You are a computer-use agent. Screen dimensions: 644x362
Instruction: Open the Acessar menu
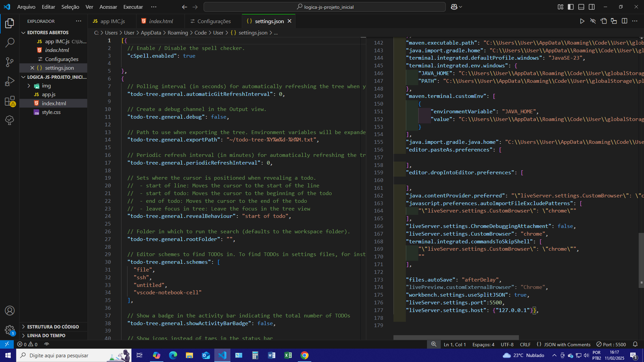click(x=108, y=7)
